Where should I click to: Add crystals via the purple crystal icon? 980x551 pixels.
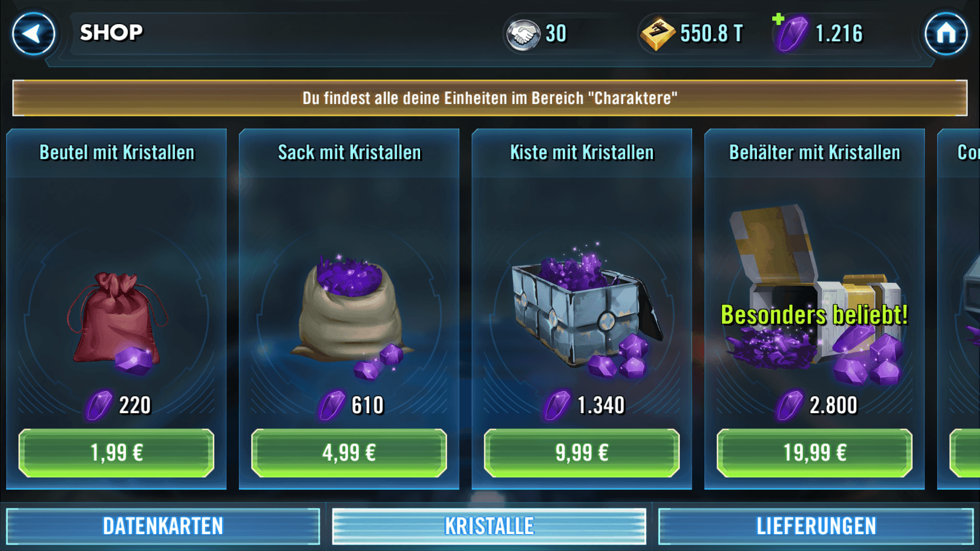point(790,33)
